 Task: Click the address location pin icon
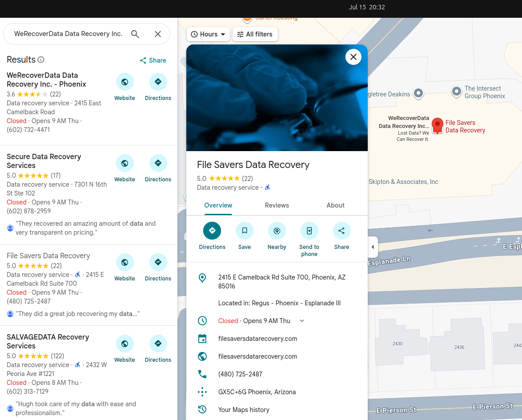tap(202, 278)
